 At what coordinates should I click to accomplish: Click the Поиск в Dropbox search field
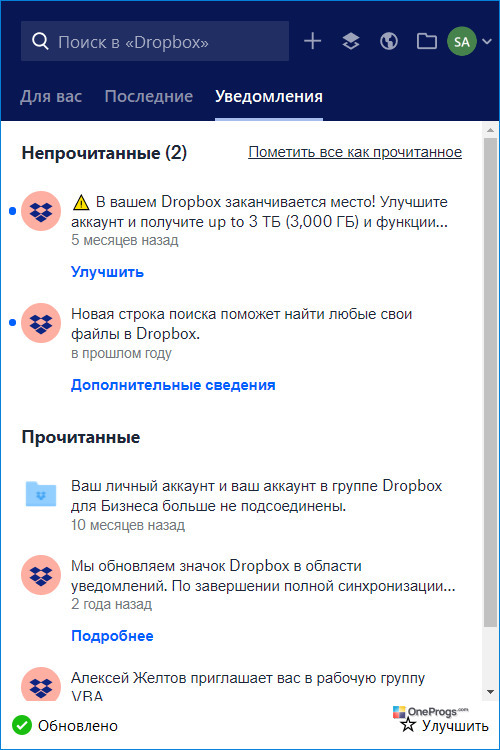[155, 41]
